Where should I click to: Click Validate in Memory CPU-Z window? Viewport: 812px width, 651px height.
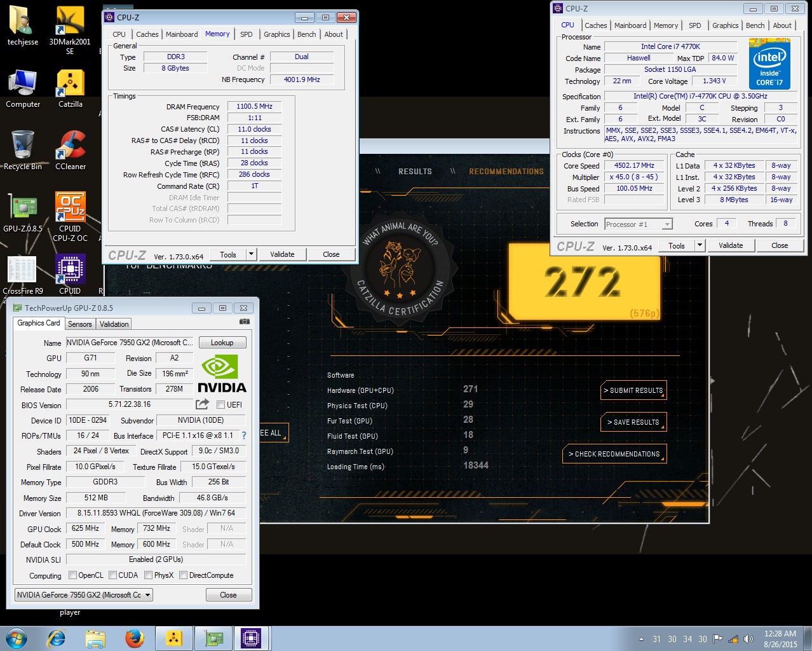tap(282, 254)
